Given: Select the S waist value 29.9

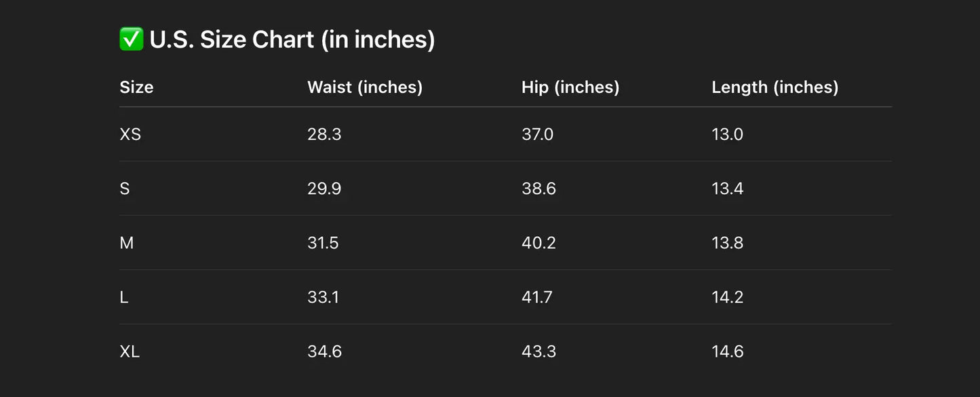Looking at the screenshot, I should pos(324,189).
